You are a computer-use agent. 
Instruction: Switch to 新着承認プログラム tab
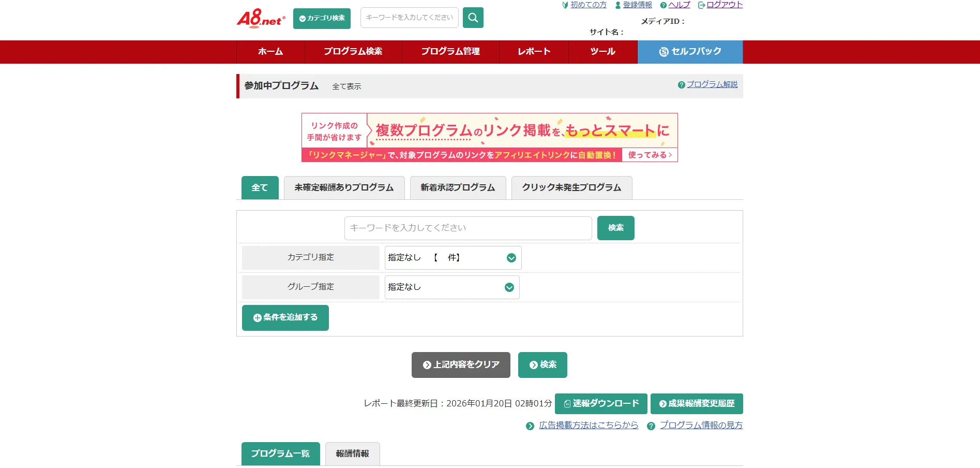click(x=458, y=187)
